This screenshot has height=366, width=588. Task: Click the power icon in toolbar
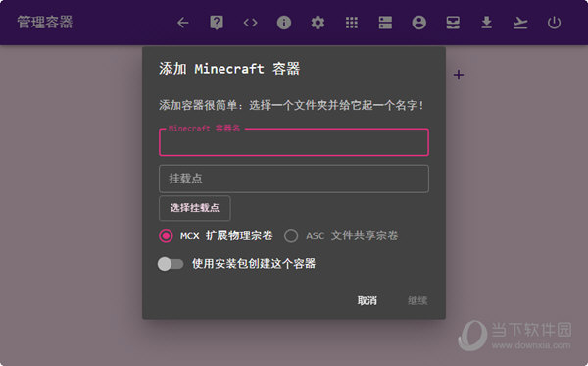[554, 23]
